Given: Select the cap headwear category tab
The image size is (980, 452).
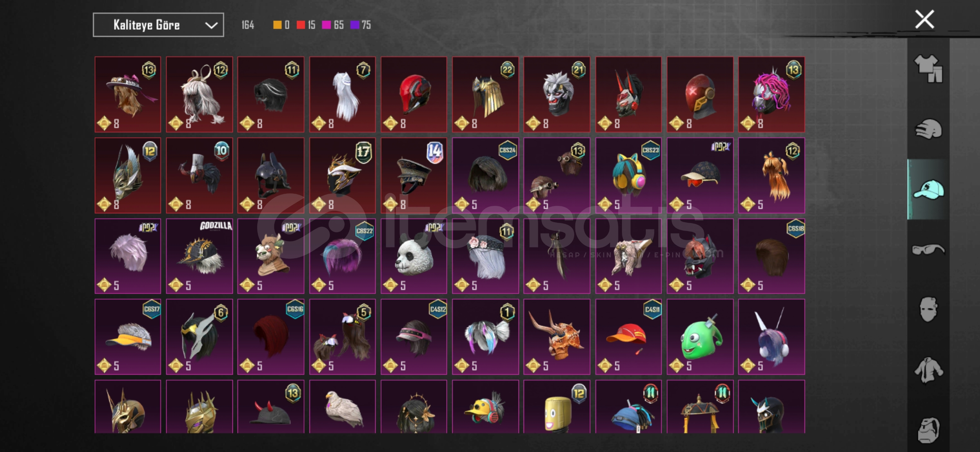Looking at the screenshot, I should tap(928, 189).
